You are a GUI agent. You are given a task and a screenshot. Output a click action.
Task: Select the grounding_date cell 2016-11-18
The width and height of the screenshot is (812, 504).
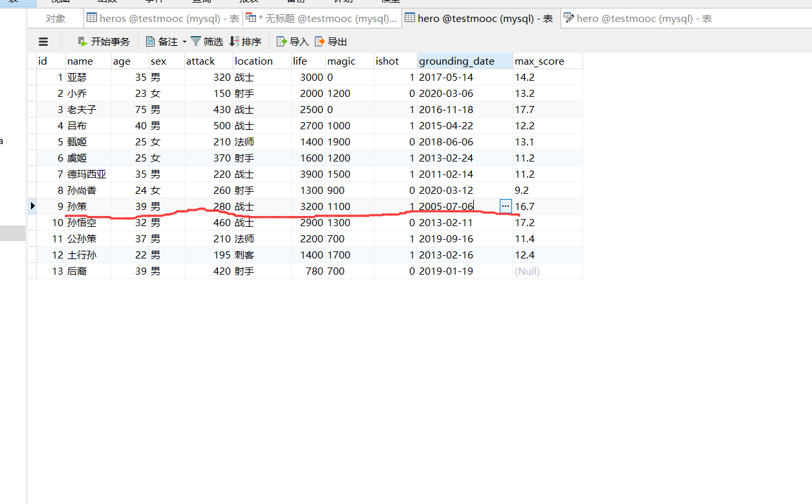coord(465,109)
